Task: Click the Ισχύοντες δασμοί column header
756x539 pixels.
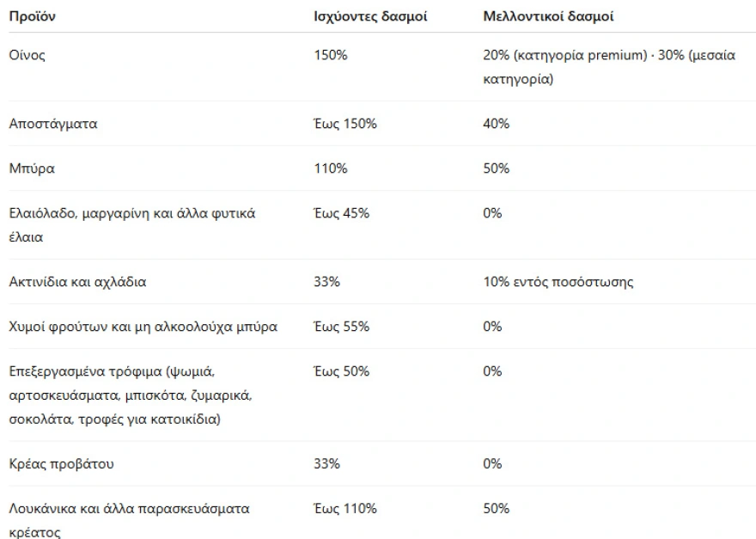Action: pyautogui.click(x=370, y=16)
